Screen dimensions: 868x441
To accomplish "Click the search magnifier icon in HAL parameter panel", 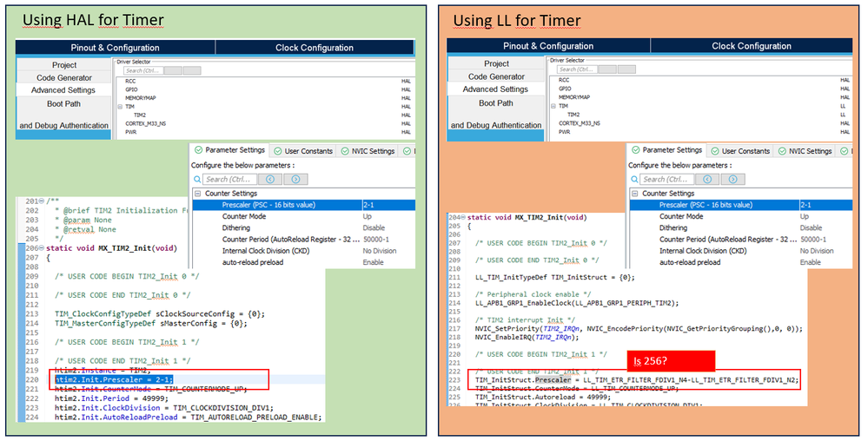I will (197, 180).
